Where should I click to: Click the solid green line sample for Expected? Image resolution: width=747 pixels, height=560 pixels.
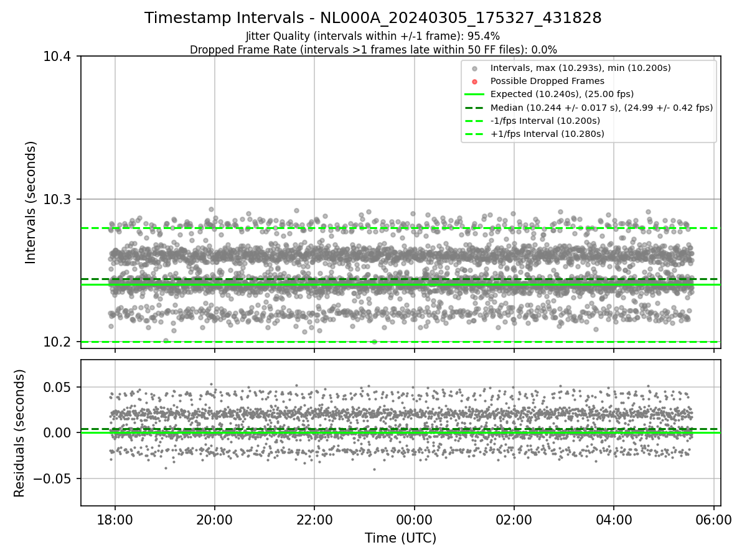tap(474, 94)
